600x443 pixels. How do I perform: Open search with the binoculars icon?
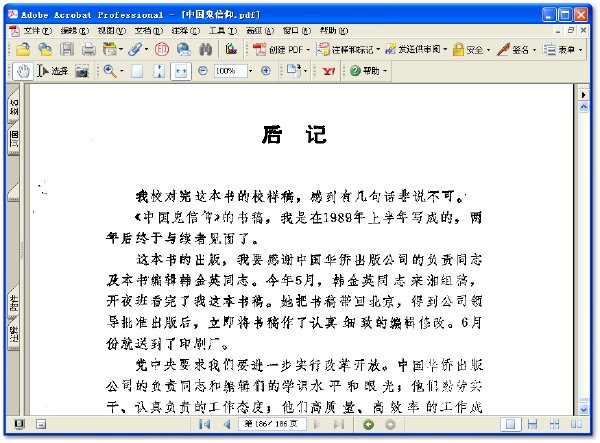(x=205, y=49)
